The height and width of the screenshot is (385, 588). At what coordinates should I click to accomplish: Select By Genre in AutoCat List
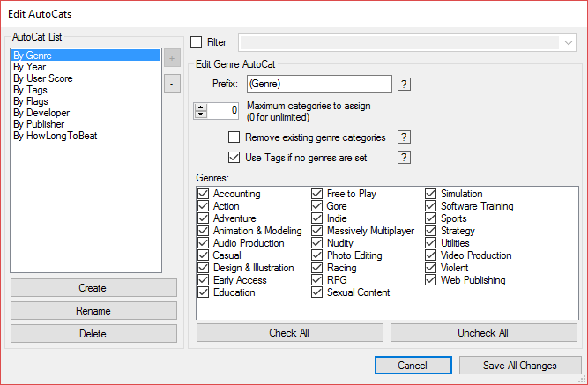[x=86, y=56]
